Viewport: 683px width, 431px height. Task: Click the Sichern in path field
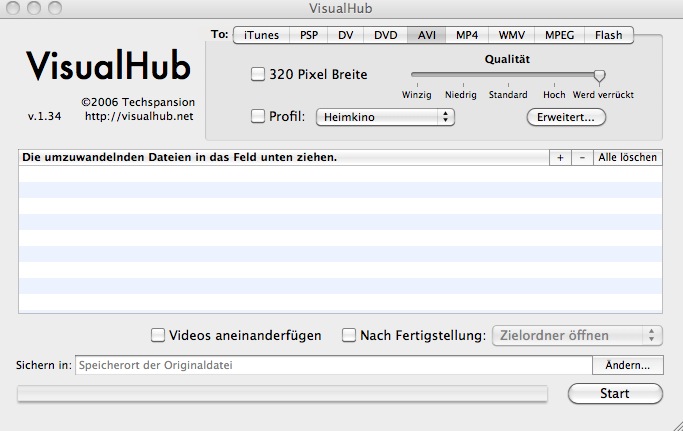click(x=334, y=365)
